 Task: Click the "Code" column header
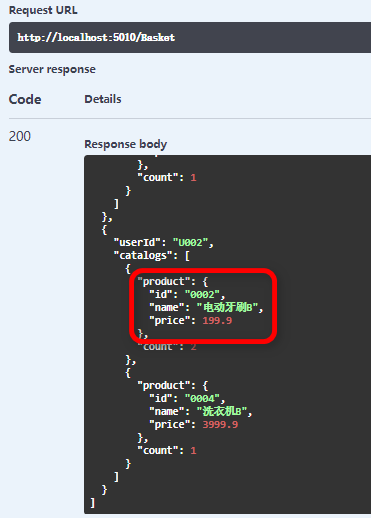pos(25,99)
